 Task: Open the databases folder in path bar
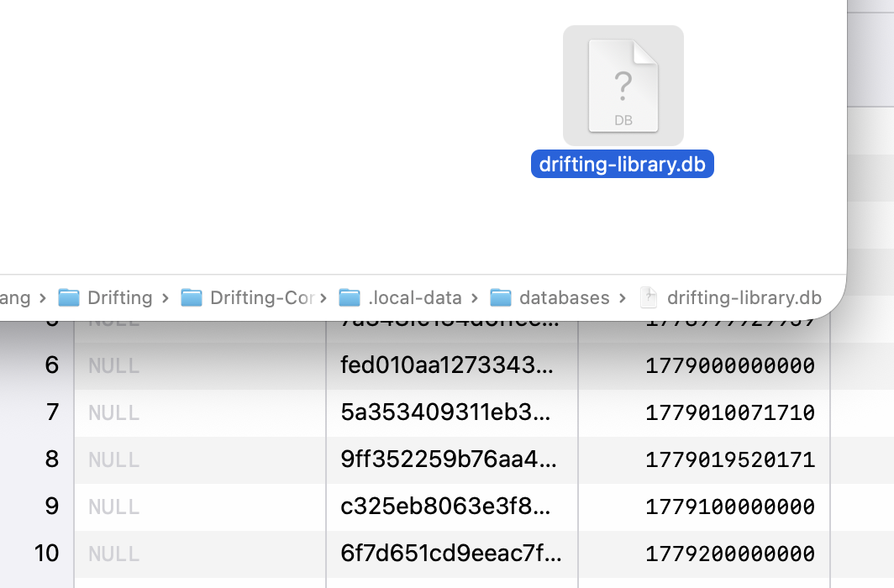(x=550, y=297)
